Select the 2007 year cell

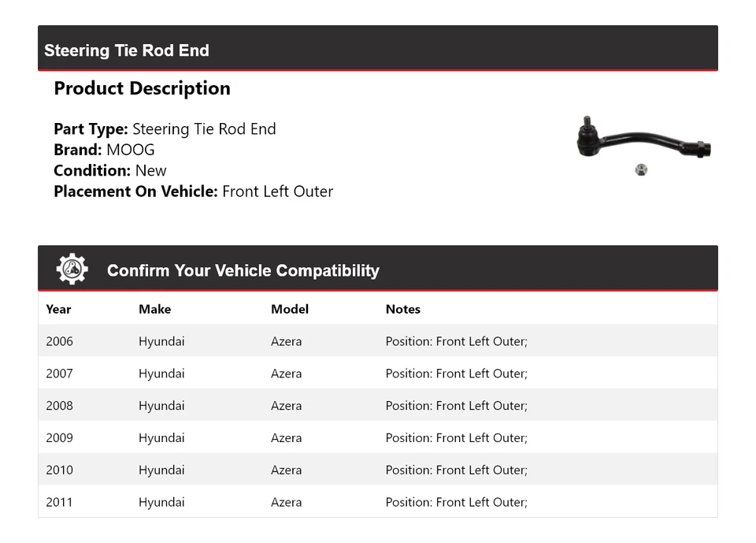59,374
